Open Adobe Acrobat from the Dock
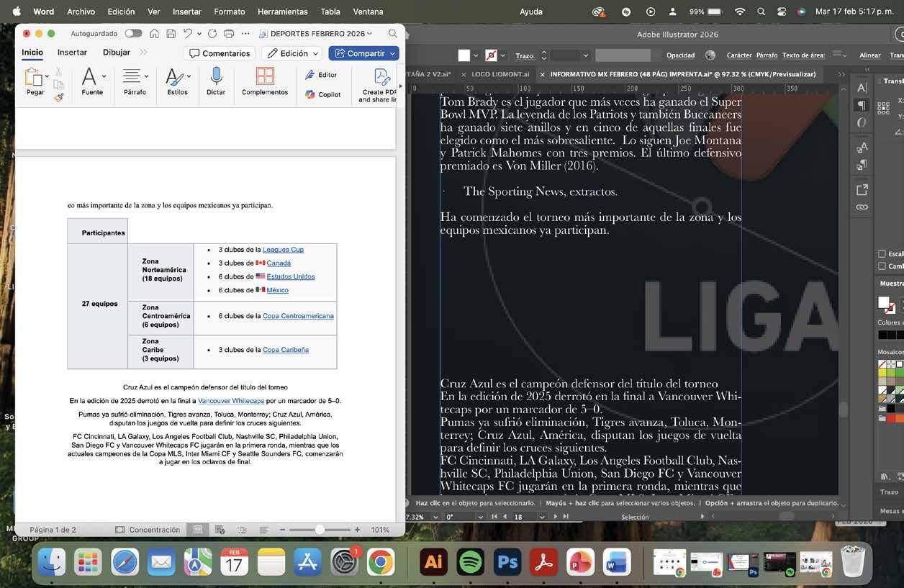This screenshot has height=588, width=904. coord(544,562)
